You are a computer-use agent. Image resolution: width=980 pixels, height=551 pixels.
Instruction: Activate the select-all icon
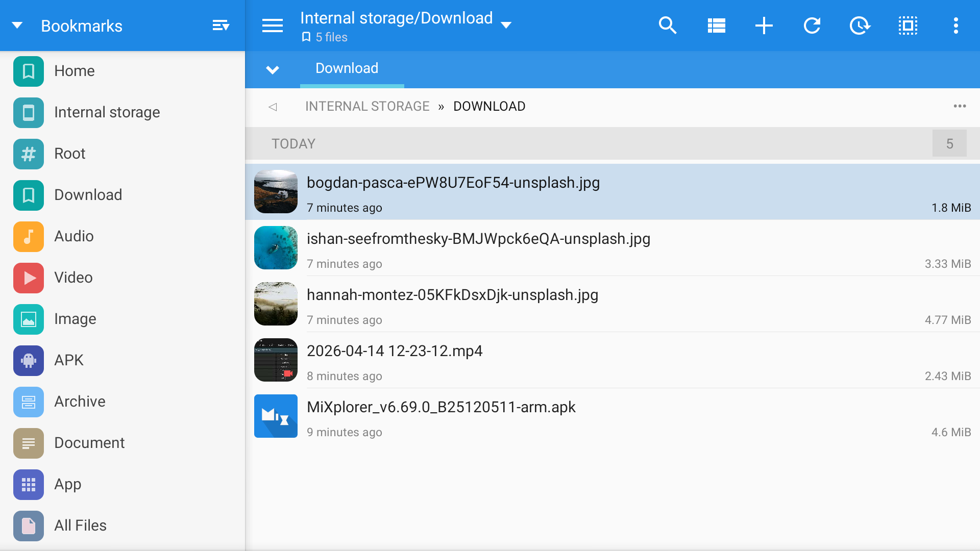(908, 26)
